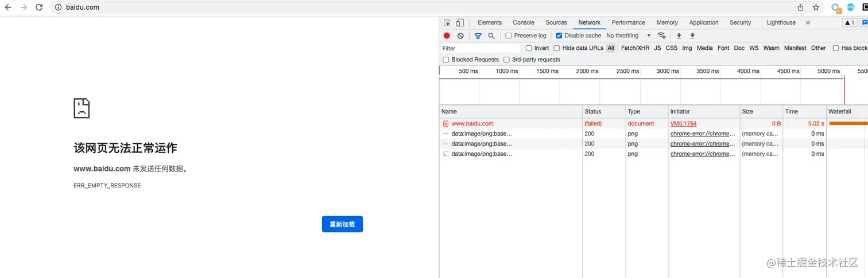
Task: Activate the inspect element picker icon
Action: coord(447,23)
